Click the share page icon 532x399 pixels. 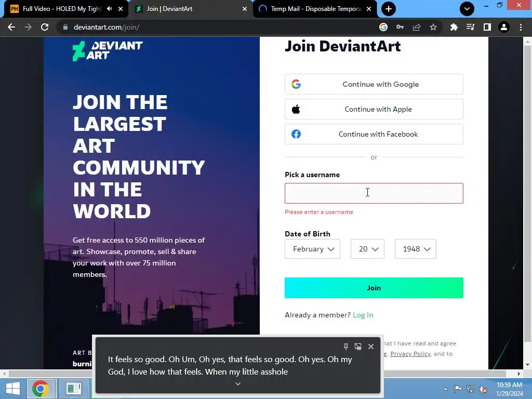[x=417, y=27]
